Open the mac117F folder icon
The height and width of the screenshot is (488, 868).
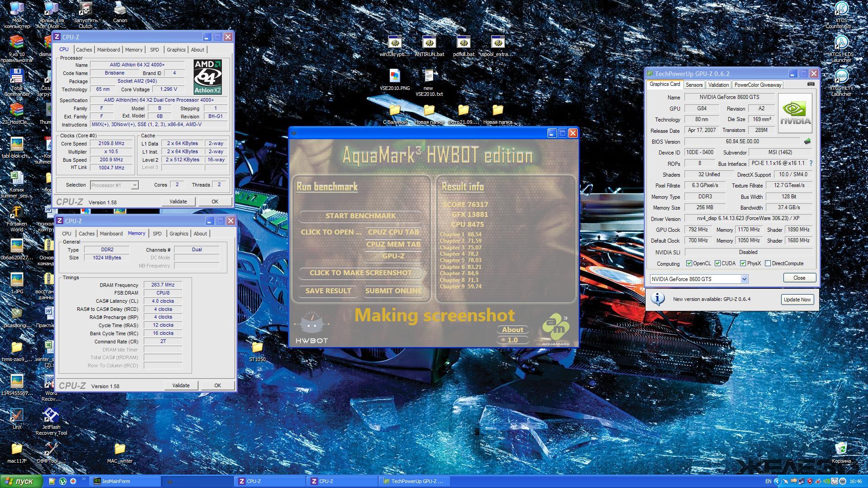point(17,449)
